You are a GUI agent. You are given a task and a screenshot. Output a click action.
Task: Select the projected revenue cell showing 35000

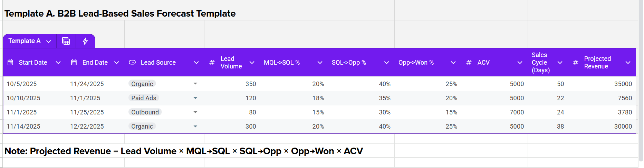point(623,84)
